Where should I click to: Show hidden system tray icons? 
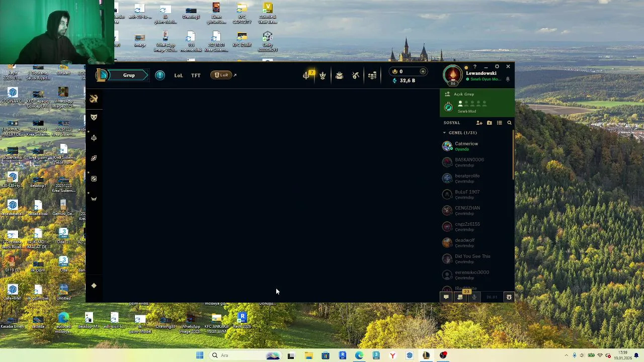click(566, 355)
